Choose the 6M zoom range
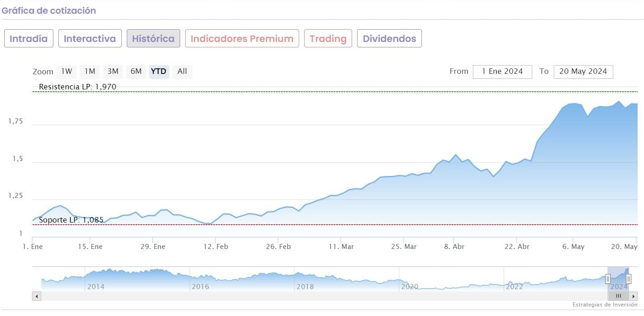Screen dimensions: 644x316 coord(136,72)
